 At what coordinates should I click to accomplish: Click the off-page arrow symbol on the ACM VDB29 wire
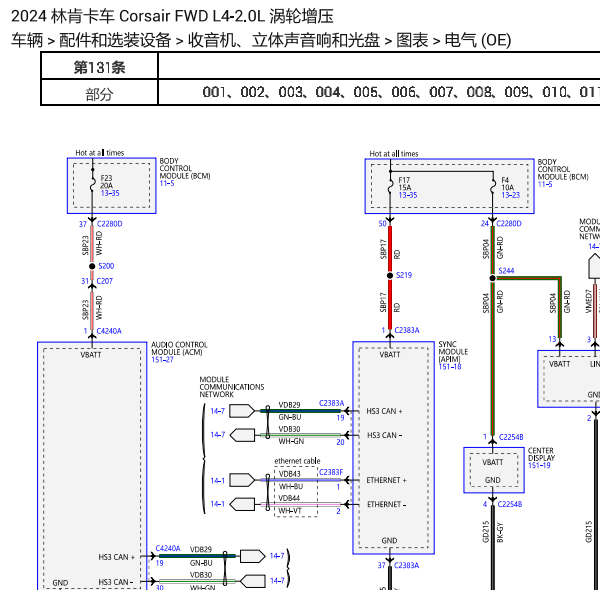coord(253,556)
